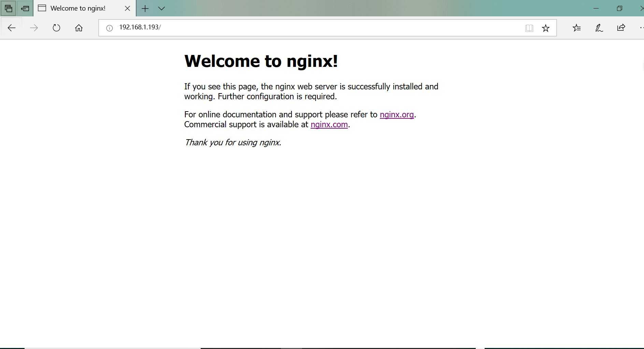644x349 pixels.
Task: Follow the nginx.com link
Action: point(329,125)
